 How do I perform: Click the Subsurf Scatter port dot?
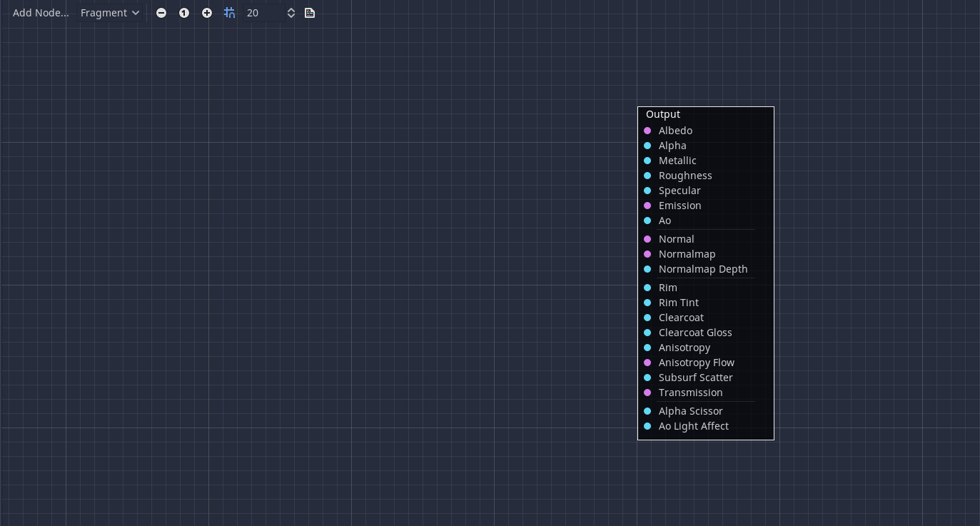(647, 378)
